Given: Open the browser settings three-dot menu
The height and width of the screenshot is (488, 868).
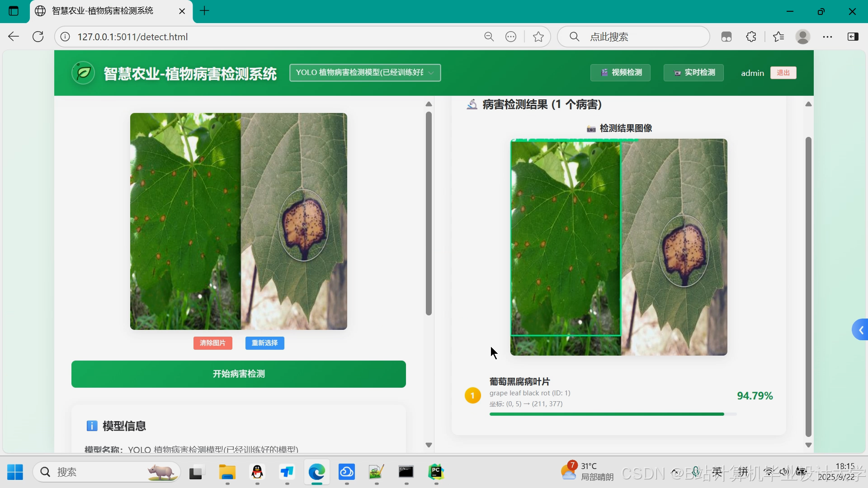Looking at the screenshot, I should coord(827,37).
